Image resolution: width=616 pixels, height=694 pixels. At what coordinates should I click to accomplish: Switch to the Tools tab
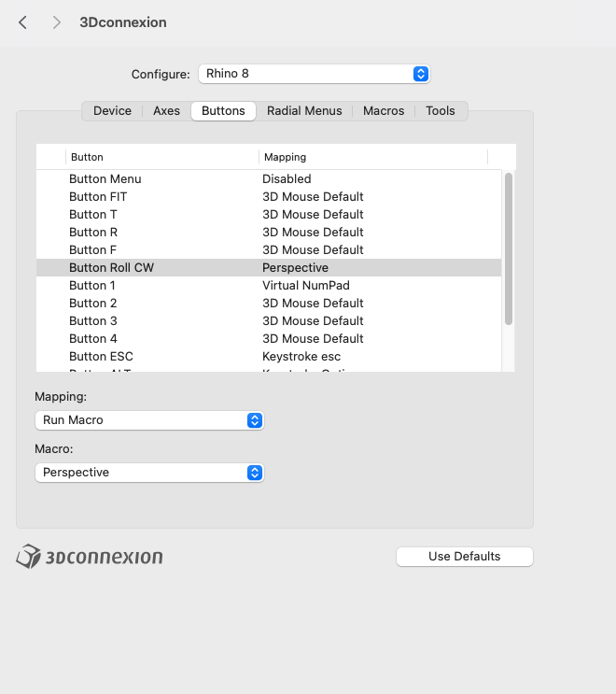pos(440,110)
